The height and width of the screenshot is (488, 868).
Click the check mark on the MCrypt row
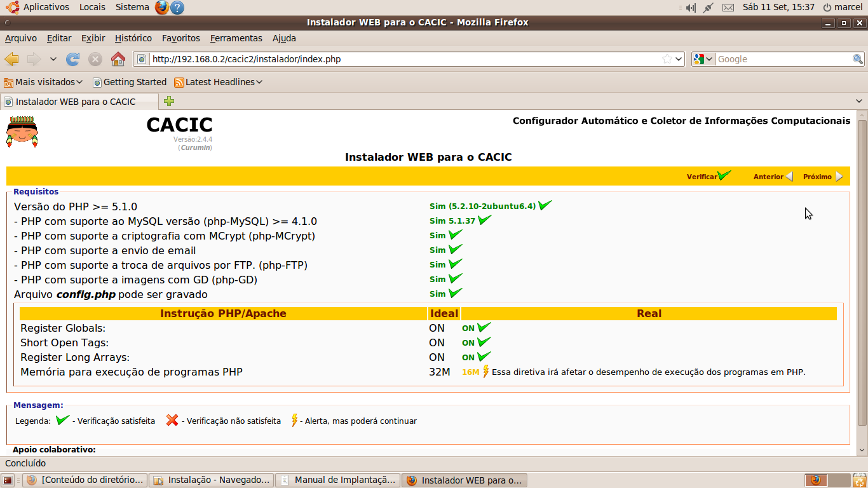click(455, 234)
